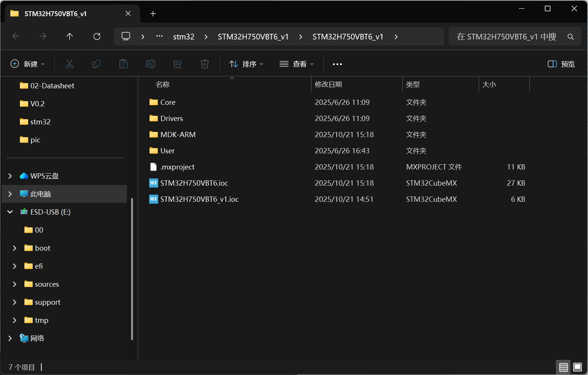
Task: Toggle the 预览 preview pane
Action: pyautogui.click(x=561, y=64)
